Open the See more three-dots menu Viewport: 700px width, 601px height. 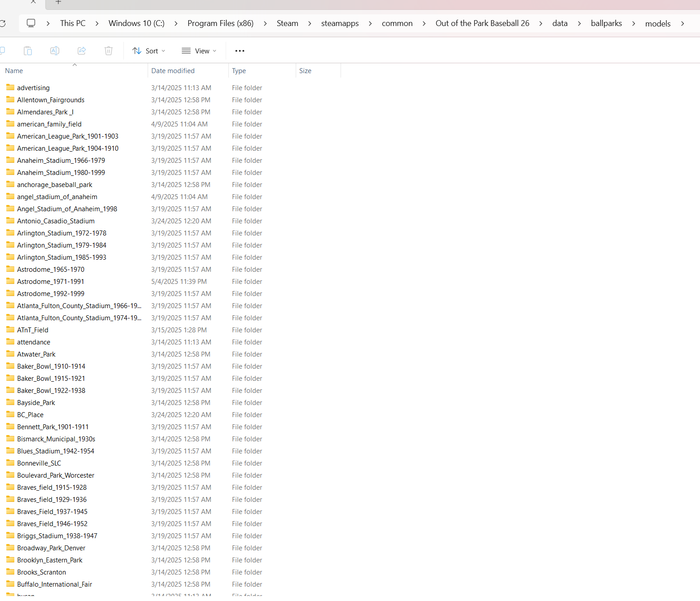pyautogui.click(x=240, y=51)
